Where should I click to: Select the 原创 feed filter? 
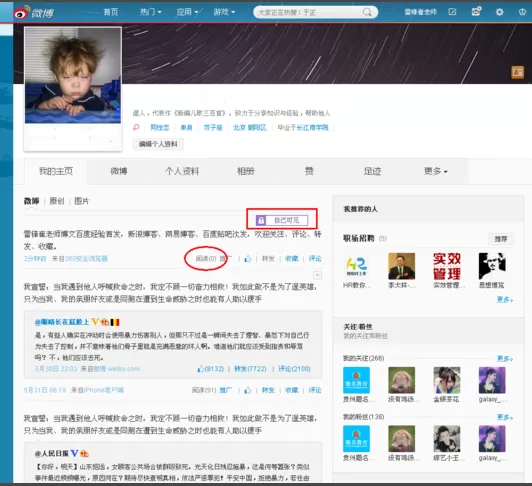pos(57,201)
